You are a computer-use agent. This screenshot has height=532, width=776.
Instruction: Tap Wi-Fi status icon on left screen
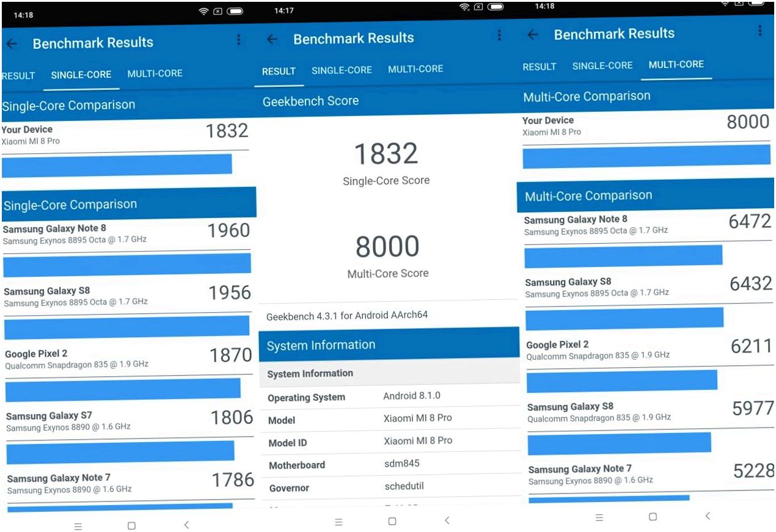tap(203, 12)
